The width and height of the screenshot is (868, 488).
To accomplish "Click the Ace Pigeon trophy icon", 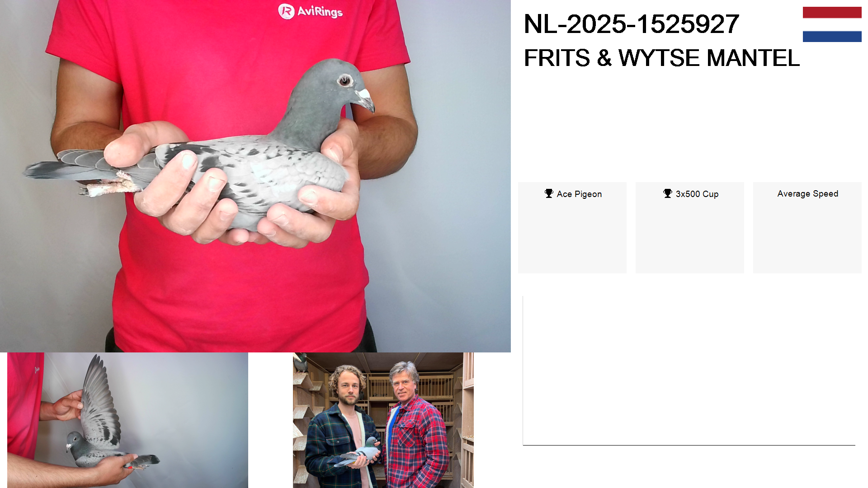I will [549, 193].
